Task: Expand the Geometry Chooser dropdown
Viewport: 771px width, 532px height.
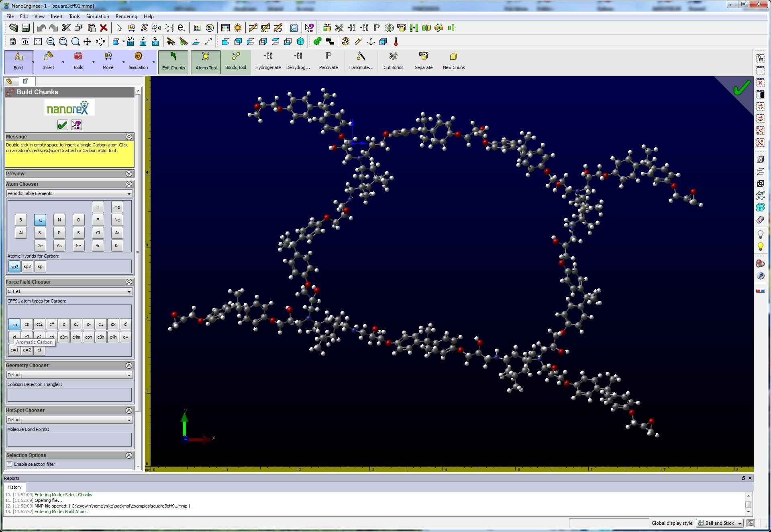Action: [x=128, y=374]
